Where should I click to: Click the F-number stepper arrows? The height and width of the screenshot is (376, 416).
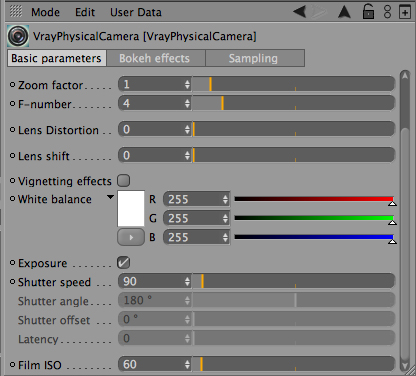pos(187,104)
